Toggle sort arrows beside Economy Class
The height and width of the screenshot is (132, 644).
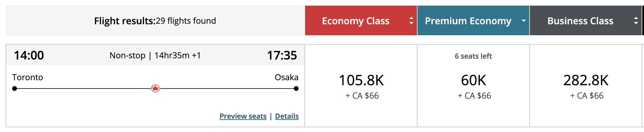tap(411, 21)
